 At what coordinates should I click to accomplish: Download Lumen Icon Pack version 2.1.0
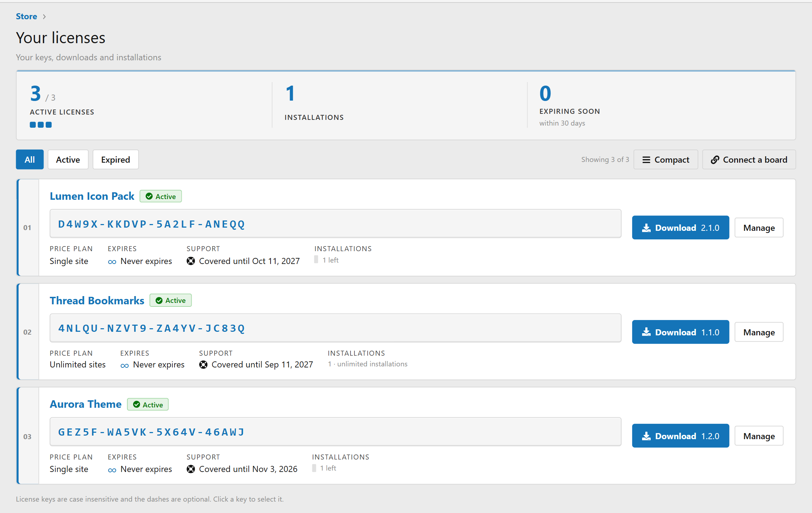[x=681, y=228]
